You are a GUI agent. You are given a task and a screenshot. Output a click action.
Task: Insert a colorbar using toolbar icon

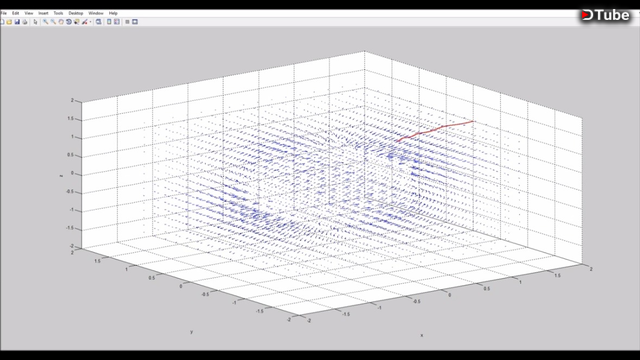point(109,22)
